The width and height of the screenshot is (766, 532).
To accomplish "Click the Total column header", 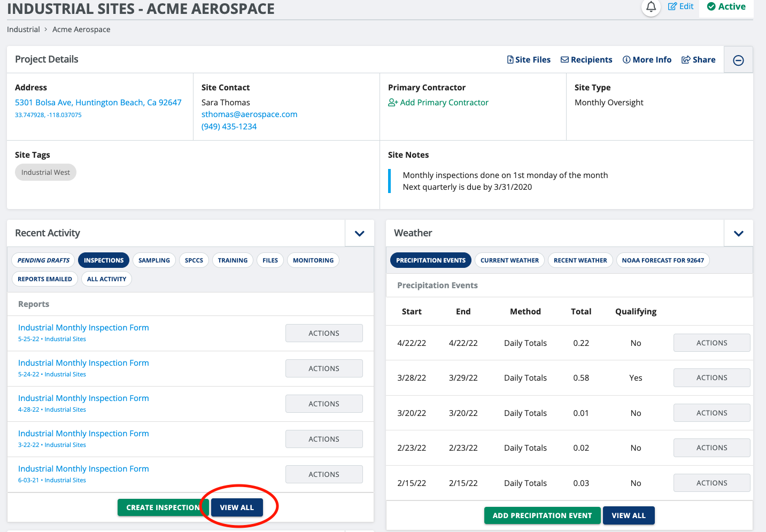I will [581, 312].
